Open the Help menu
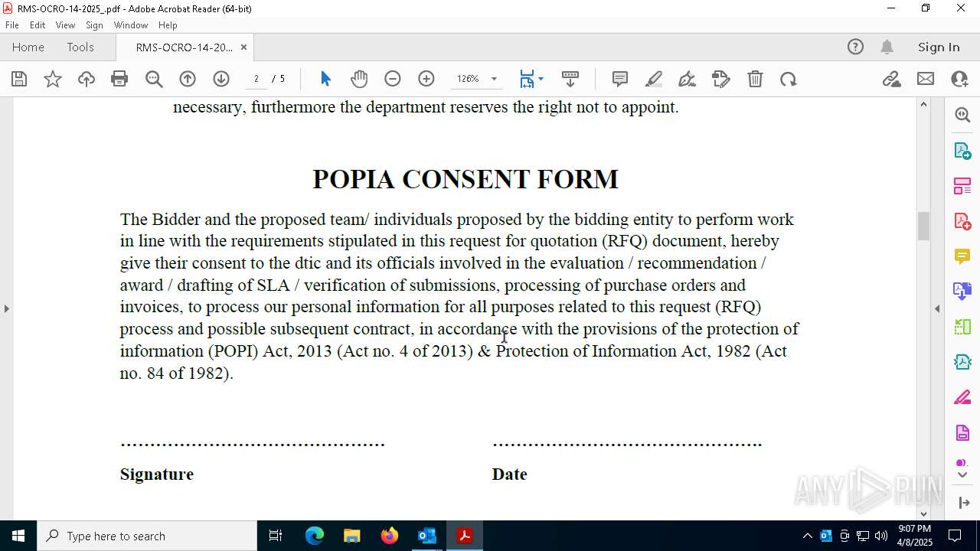The height and width of the screenshot is (551, 980). pos(168,25)
